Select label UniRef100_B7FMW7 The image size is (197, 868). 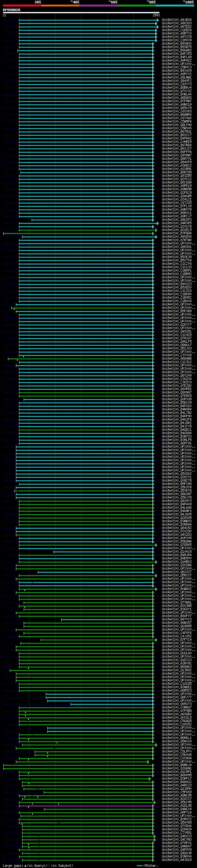pyautogui.click(x=177, y=101)
